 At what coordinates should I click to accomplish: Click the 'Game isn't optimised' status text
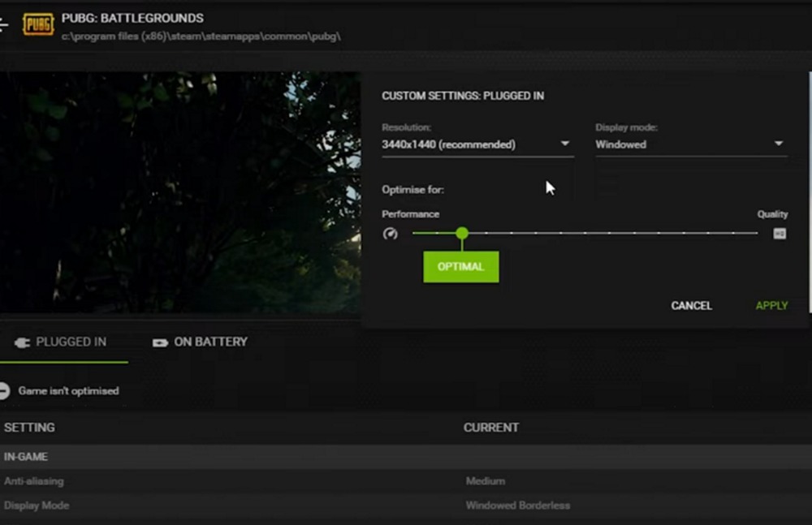click(x=68, y=391)
